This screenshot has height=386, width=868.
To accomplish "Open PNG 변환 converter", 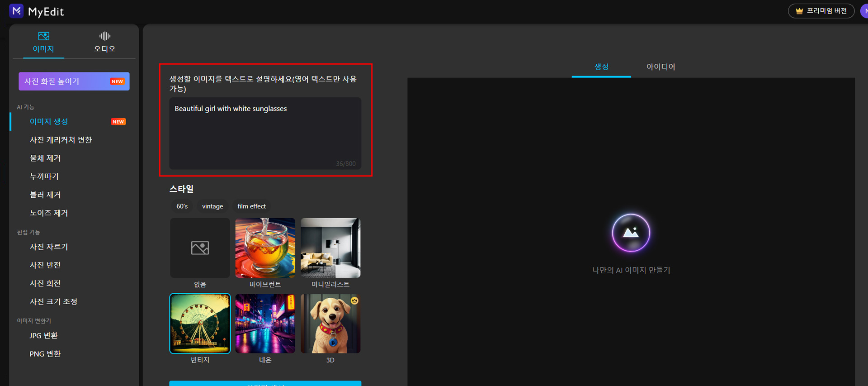I will click(x=45, y=354).
